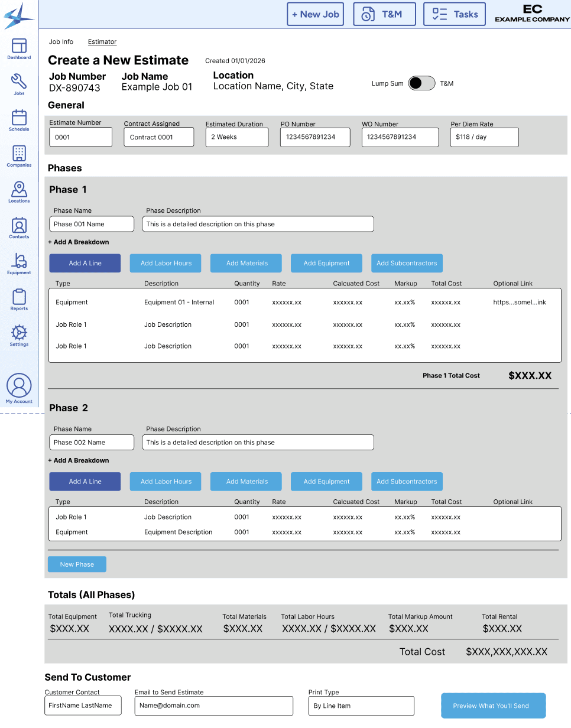
Task: Open the Dashboard sidebar icon
Action: [19, 49]
